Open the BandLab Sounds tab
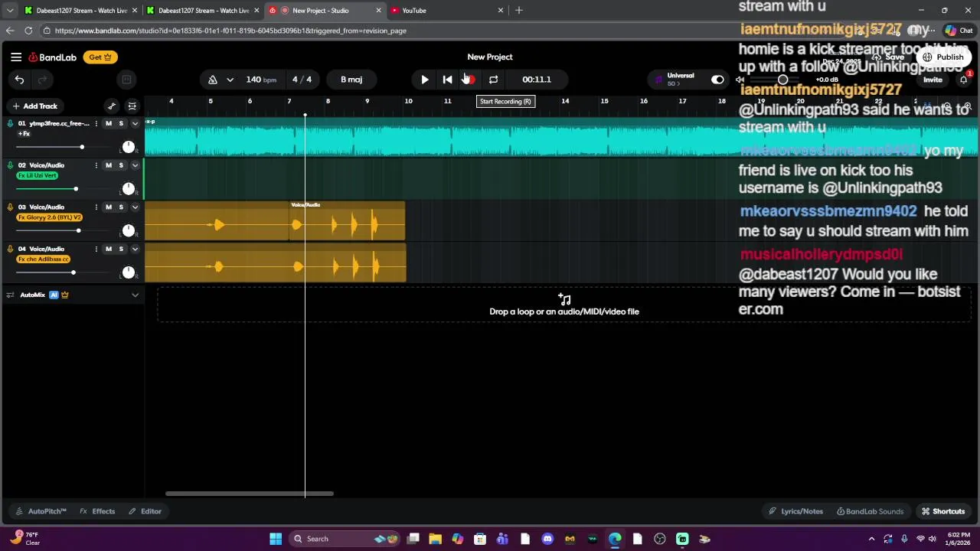980x551 pixels. [870, 511]
